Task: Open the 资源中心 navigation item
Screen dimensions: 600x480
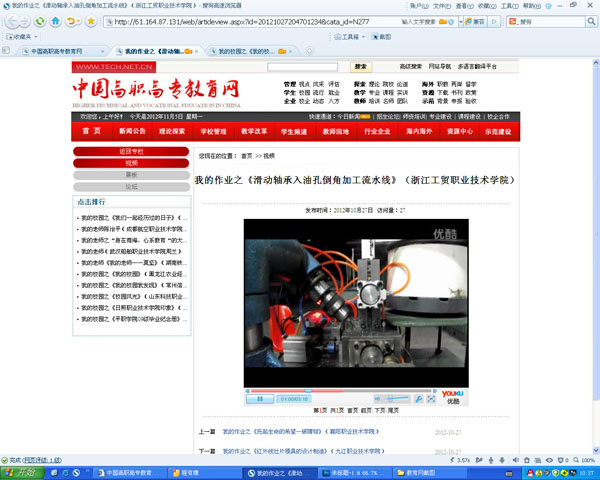Action: pos(460,131)
